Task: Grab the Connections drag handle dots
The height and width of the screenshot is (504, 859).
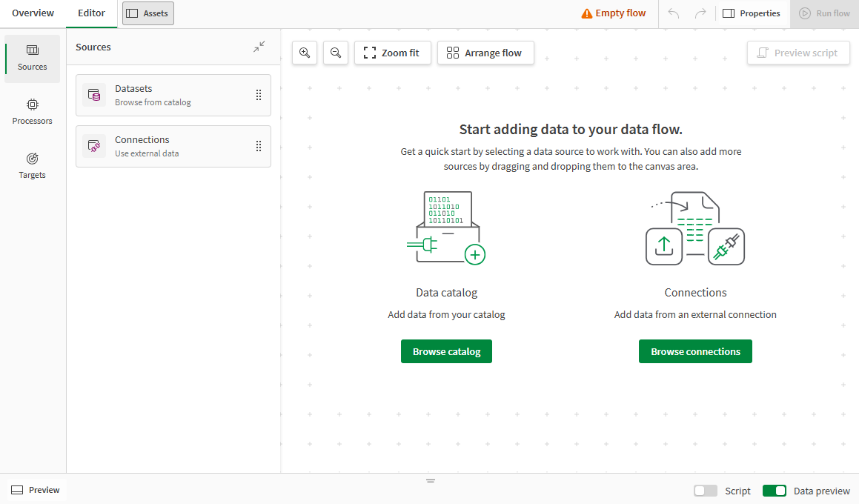Action: (259, 146)
